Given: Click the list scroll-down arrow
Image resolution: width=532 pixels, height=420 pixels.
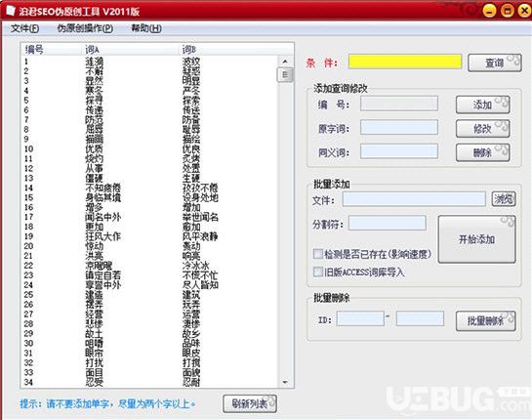Looking at the screenshot, I should tap(285, 382).
